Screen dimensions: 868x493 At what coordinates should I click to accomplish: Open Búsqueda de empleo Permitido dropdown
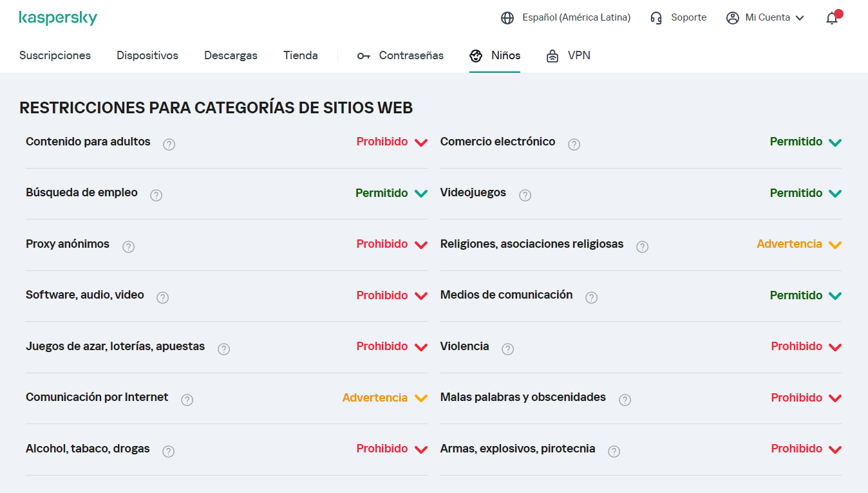[x=391, y=193]
